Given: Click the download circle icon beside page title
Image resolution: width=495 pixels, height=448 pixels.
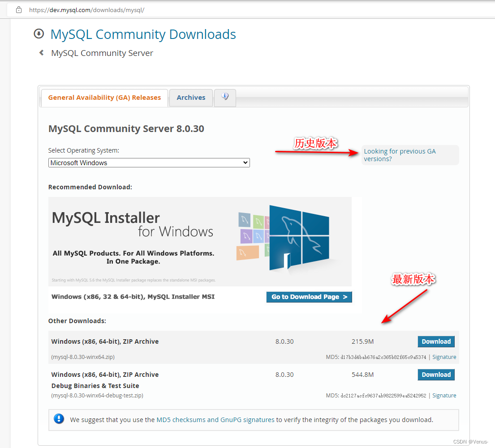Looking at the screenshot, I should coord(39,34).
